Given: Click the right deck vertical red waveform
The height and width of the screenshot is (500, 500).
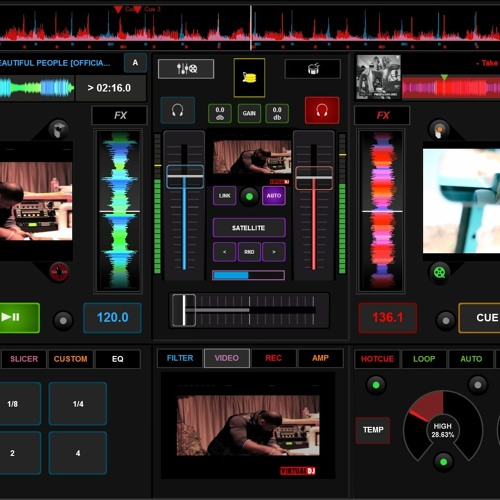Looking at the screenshot, I should coord(381,211).
